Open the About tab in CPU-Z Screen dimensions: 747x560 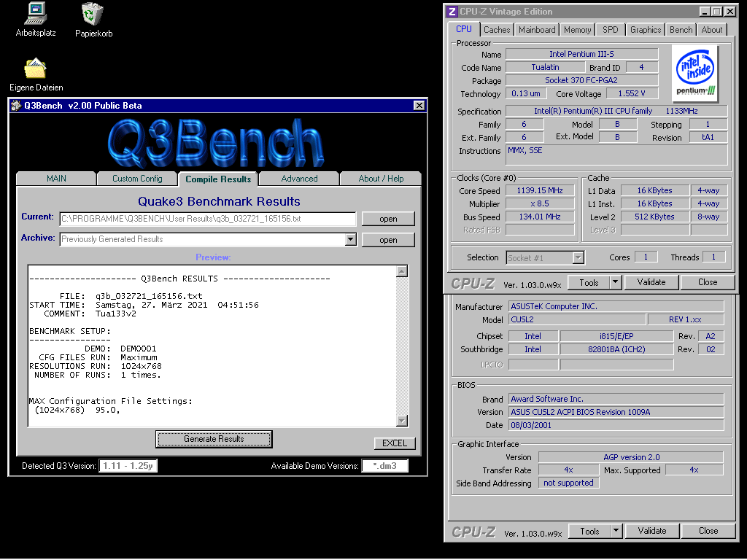pyautogui.click(x=712, y=29)
